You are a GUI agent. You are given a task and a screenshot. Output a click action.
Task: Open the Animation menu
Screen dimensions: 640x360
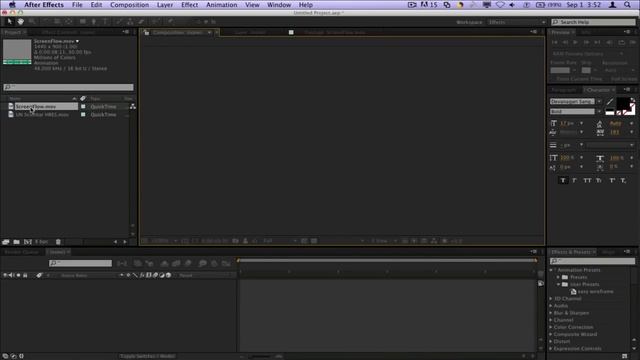222,5
